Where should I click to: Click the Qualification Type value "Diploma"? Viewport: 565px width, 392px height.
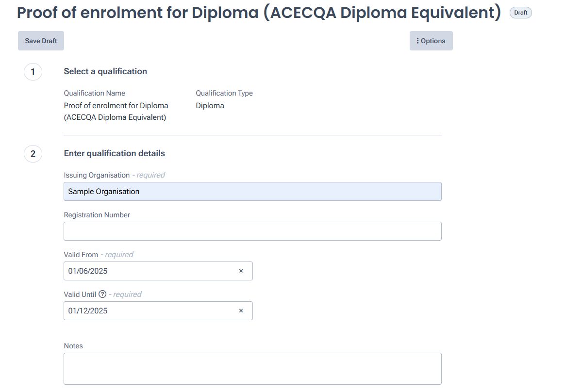coord(210,106)
